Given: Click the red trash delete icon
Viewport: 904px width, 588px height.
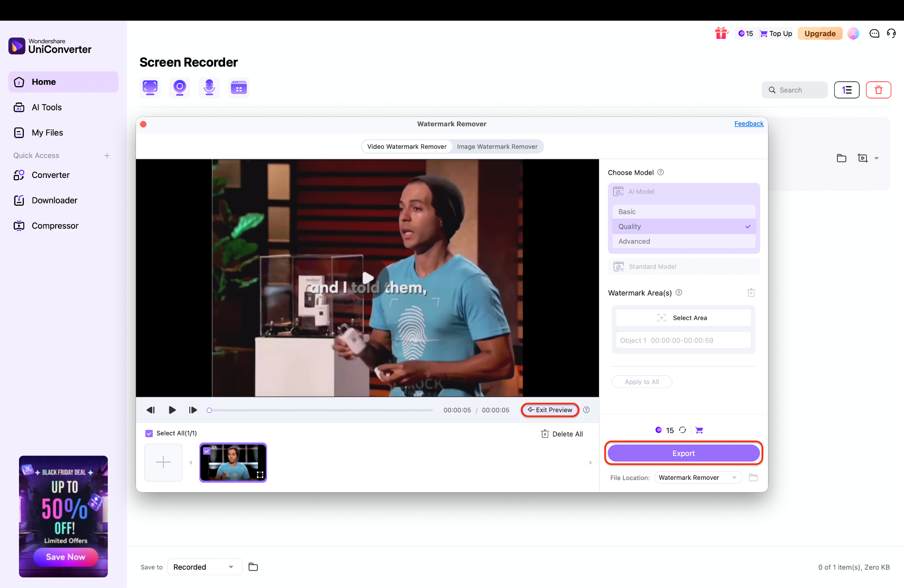Looking at the screenshot, I should click(878, 90).
